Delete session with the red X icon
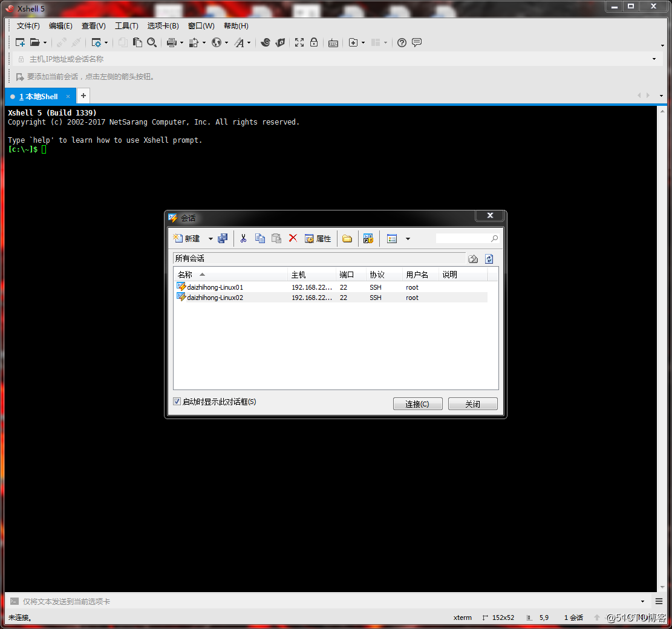The width and height of the screenshot is (672, 629). (293, 238)
